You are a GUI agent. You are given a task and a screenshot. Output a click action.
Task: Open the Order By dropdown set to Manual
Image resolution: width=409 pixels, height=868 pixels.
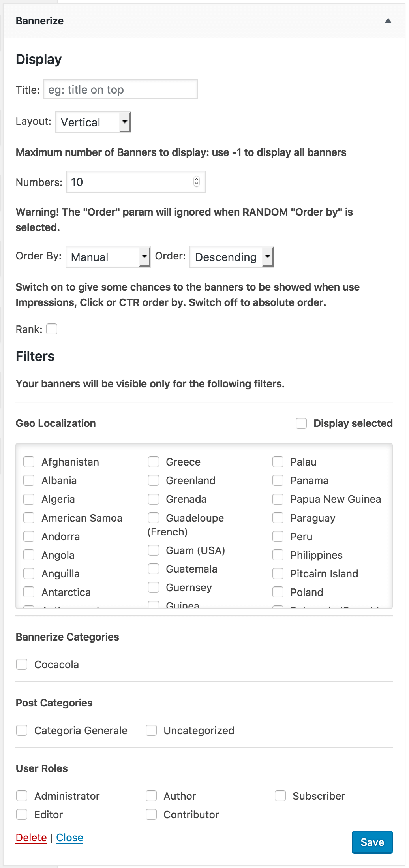click(x=108, y=257)
